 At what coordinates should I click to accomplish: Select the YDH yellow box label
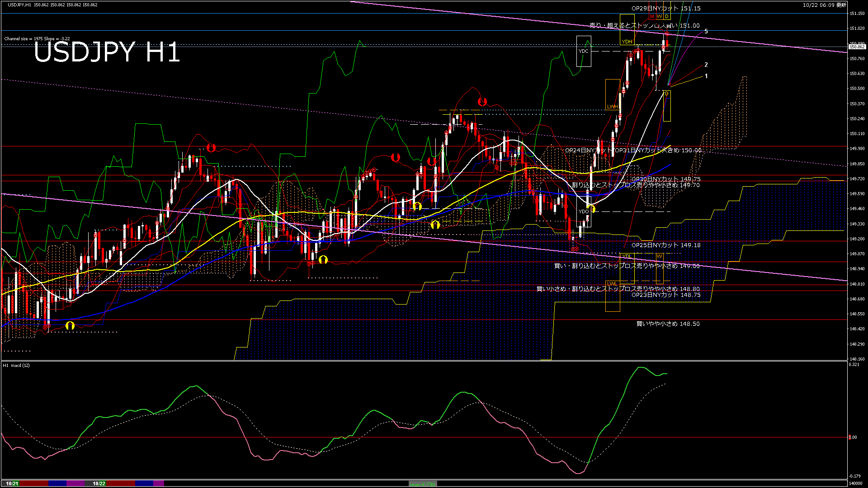coord(627,42)
